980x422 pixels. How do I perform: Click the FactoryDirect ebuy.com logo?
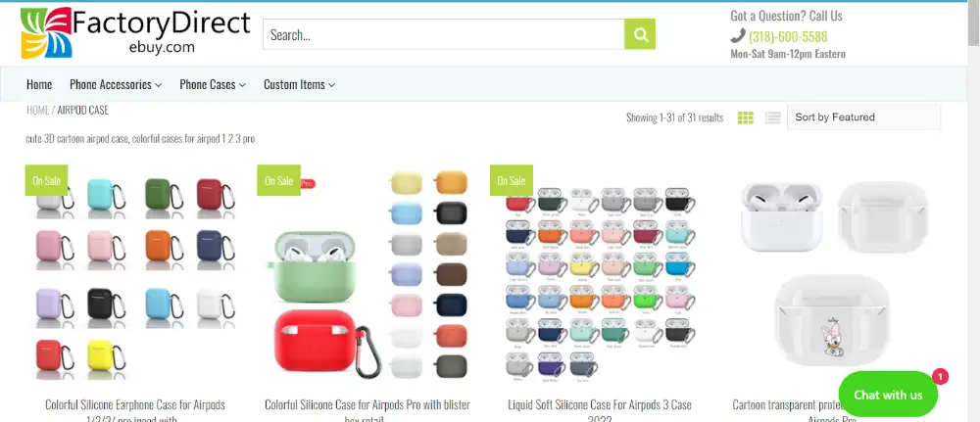(x=135, y=32)
